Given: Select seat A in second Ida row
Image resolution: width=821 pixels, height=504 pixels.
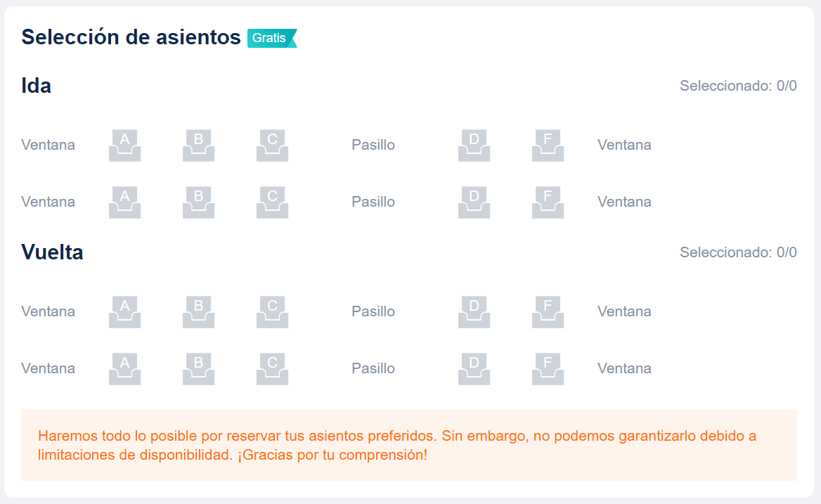Looking at the screenshot, I should [x=124, y=202].
